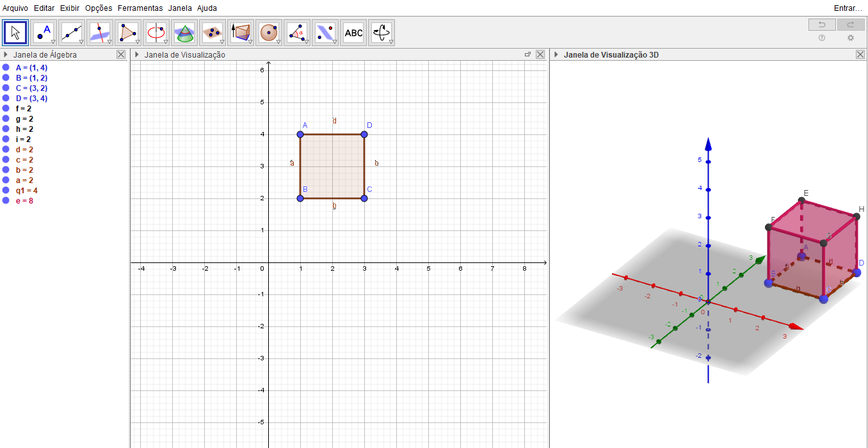Click the Entrar... sign-in link
This screenshot has width=868, height=448.
click(x=848, y=8)
